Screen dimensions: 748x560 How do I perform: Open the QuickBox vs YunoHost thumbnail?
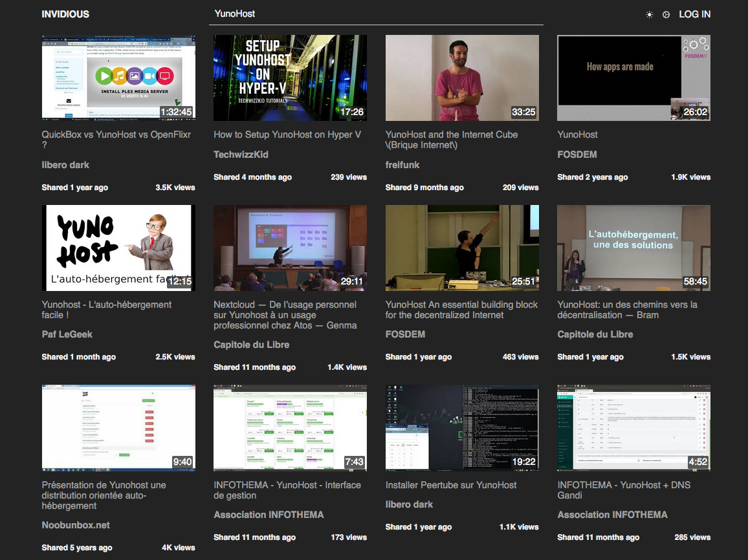(118, 78)
